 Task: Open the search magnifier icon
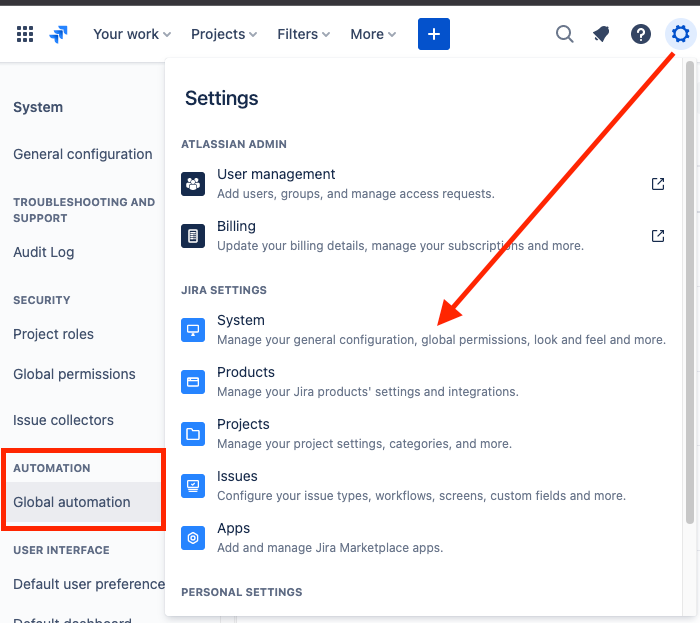click(x=565, y=34)
